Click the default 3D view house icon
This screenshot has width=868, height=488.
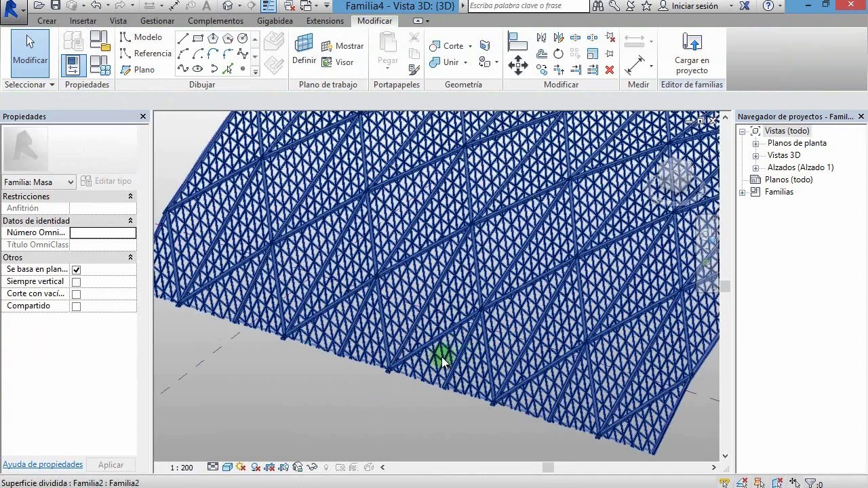tap(227, 5)
